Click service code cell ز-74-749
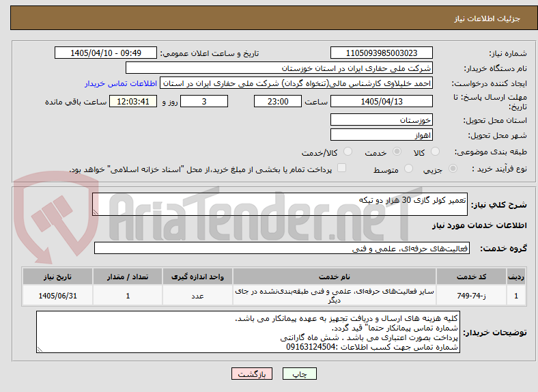Image resolution: width=538 pixels, height=392 pixels. tap(472, 296)
